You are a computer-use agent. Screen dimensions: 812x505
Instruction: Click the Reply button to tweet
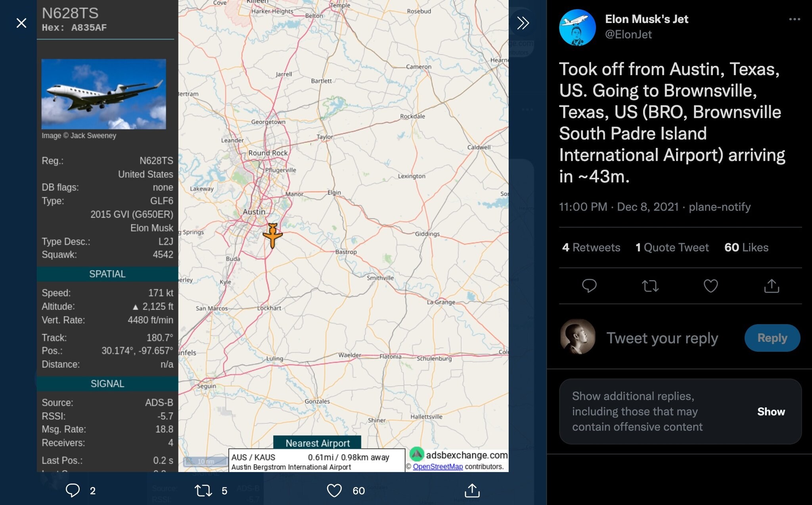(772, 338)
